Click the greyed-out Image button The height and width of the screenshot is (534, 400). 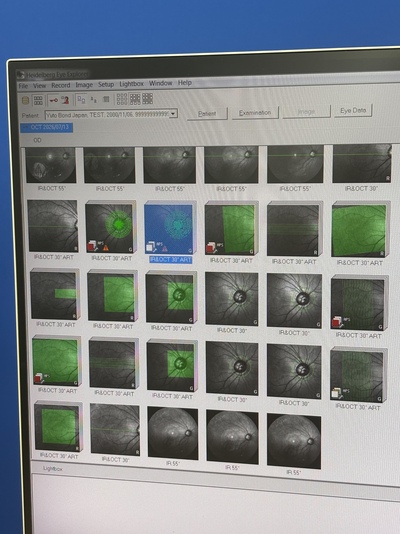[306, 112]
